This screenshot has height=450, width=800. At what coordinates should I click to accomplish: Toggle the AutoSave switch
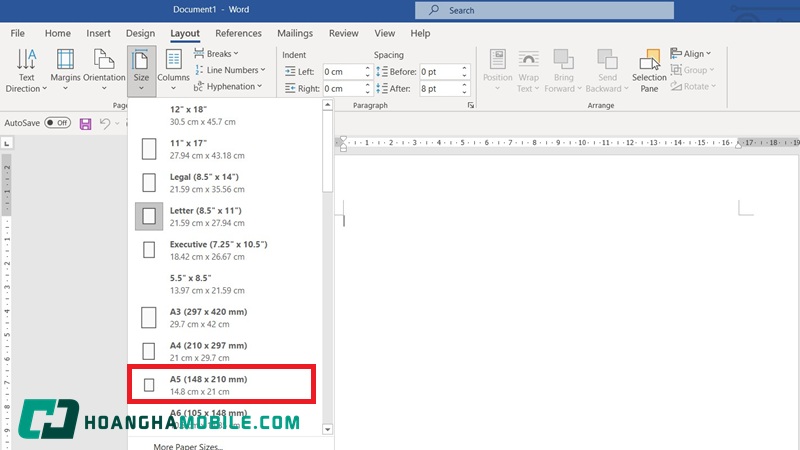click(x=56, y=123)
